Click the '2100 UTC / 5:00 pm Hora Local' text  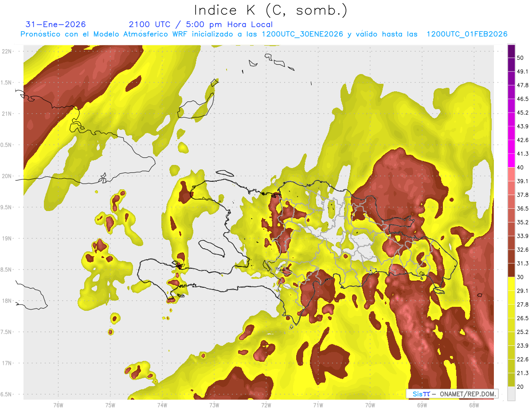(200, 24)
